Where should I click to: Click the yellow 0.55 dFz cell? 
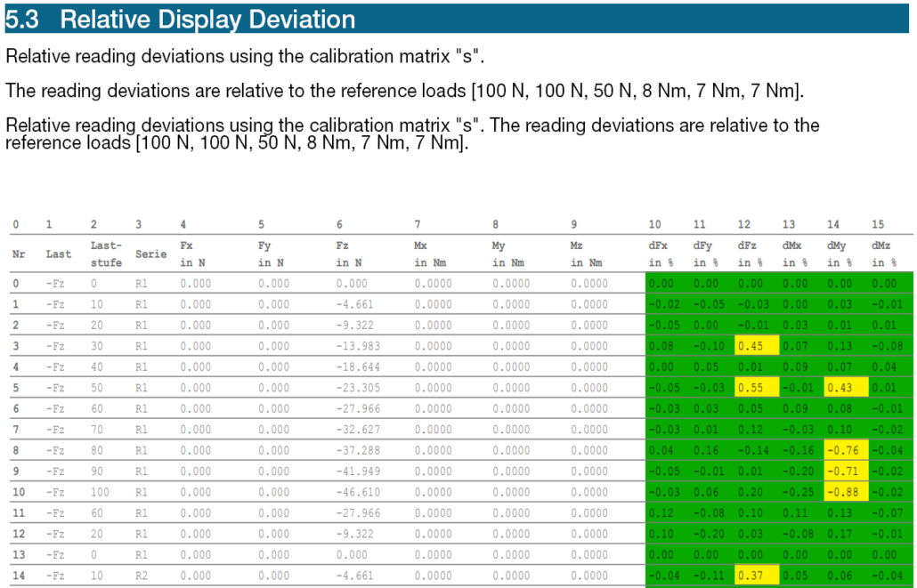757,388
